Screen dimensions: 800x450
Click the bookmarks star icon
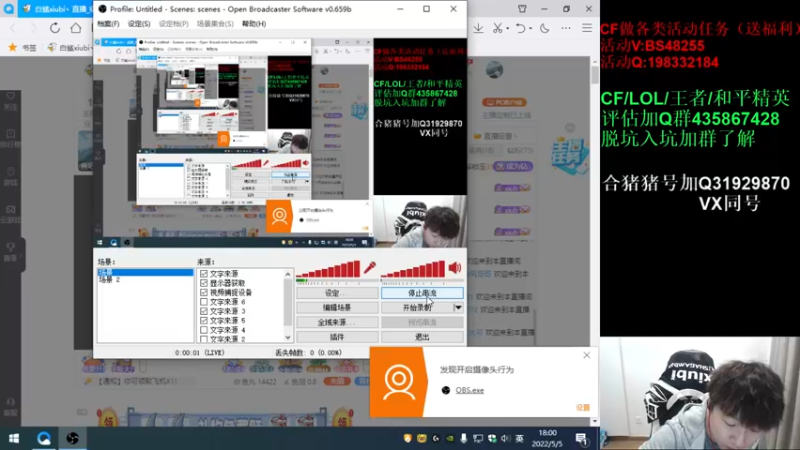pos(13,47)
